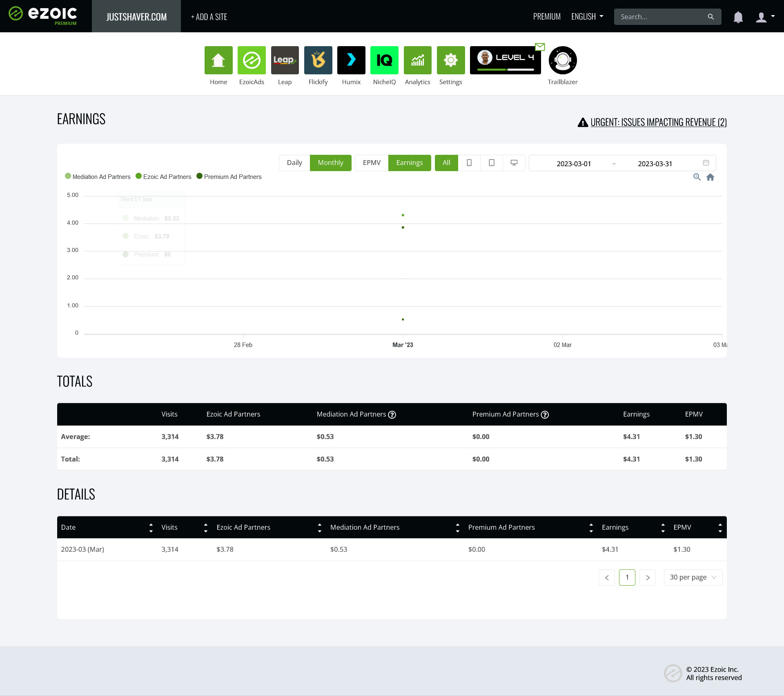Viewport: 784px width, 696px height.
Task: Show Premium Ad Partners help tooltip
Action: [x=545, y=415]
